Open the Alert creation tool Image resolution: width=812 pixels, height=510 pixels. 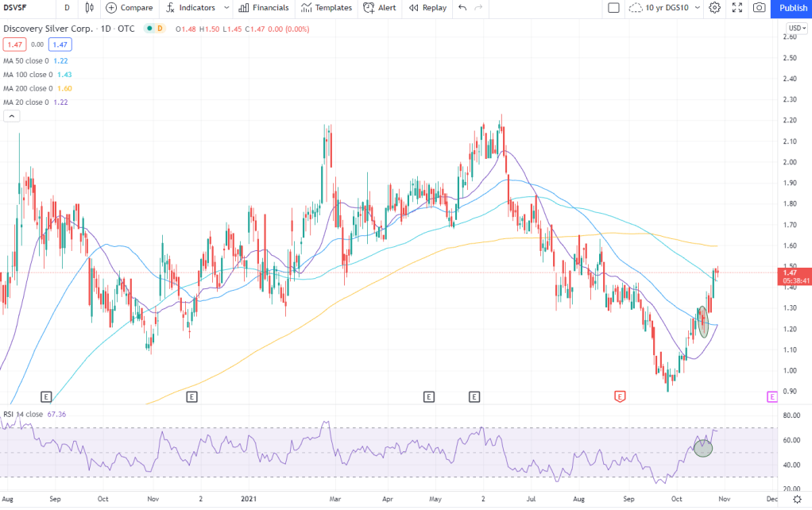coord(380,8)
